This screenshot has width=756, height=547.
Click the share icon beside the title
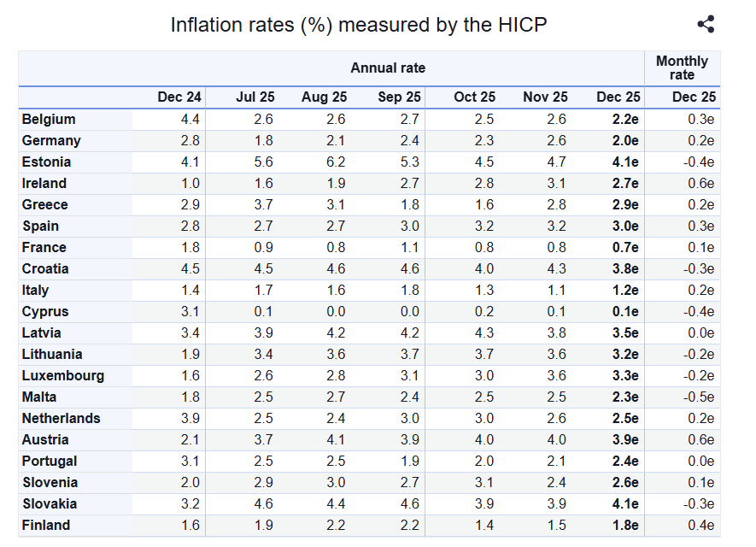(706, 25)
